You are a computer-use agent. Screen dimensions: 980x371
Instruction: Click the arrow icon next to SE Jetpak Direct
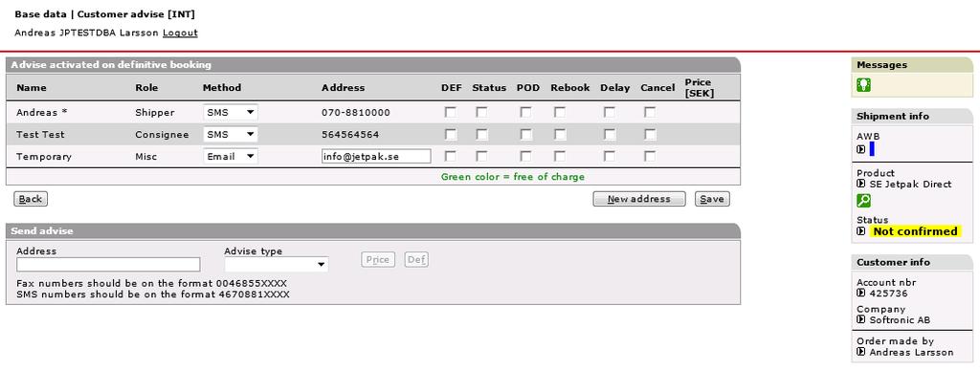pyautogui.click(x=860, y=184)
